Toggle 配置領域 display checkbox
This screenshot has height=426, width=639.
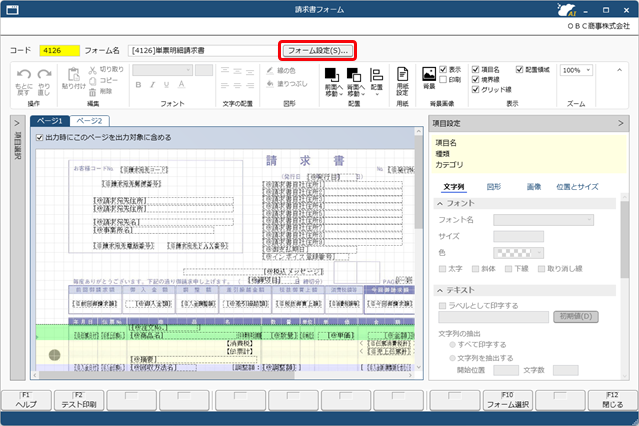[x=519, y=69]
